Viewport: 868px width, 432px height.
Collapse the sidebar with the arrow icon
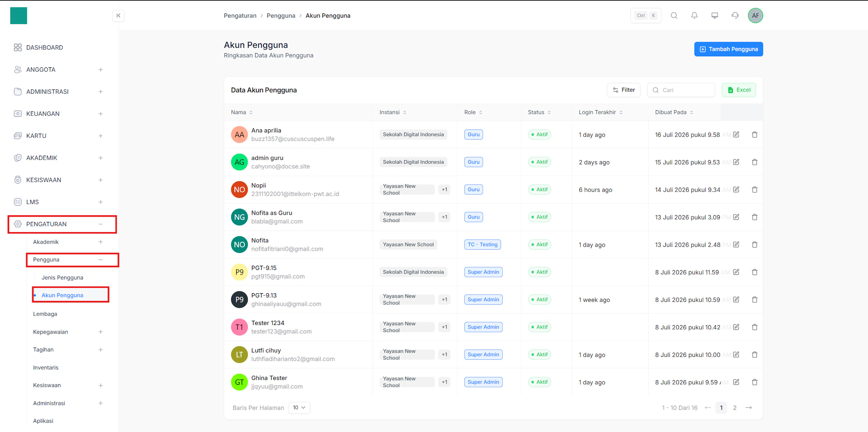pos(118,16)
